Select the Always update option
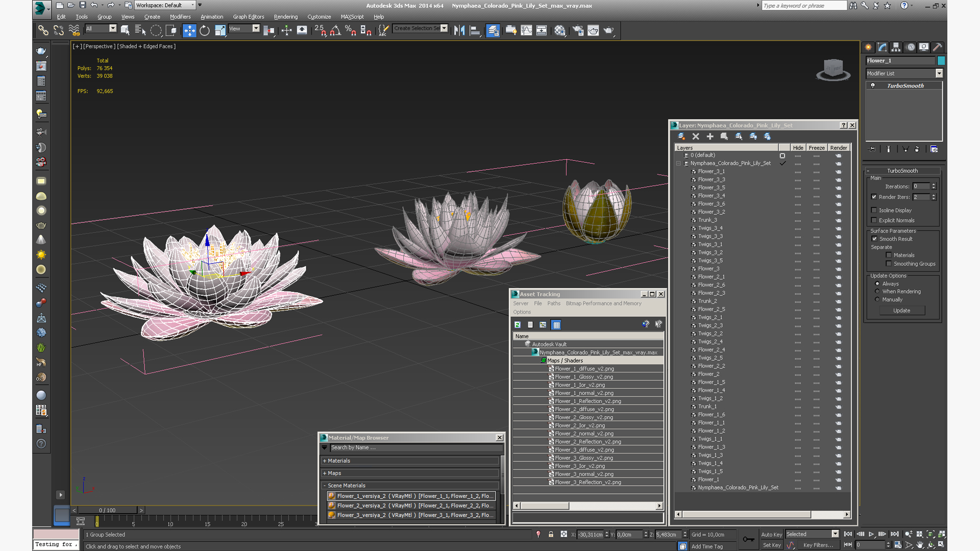 coord(877,284)
